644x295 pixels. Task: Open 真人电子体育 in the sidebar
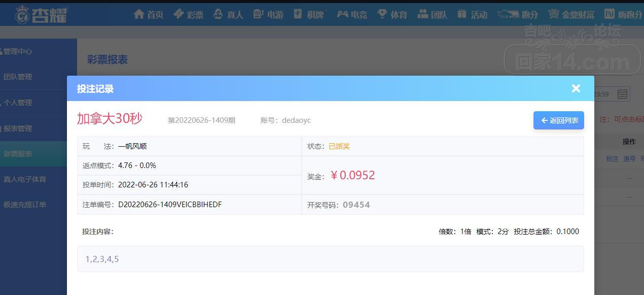25,179
